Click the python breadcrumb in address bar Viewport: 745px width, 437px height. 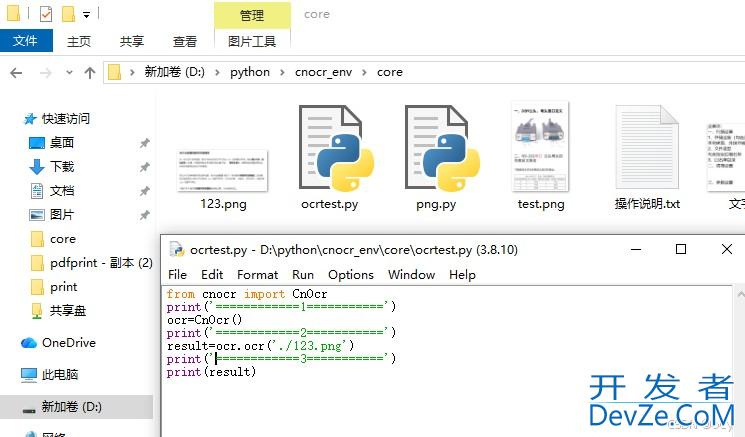coord(249,72)
